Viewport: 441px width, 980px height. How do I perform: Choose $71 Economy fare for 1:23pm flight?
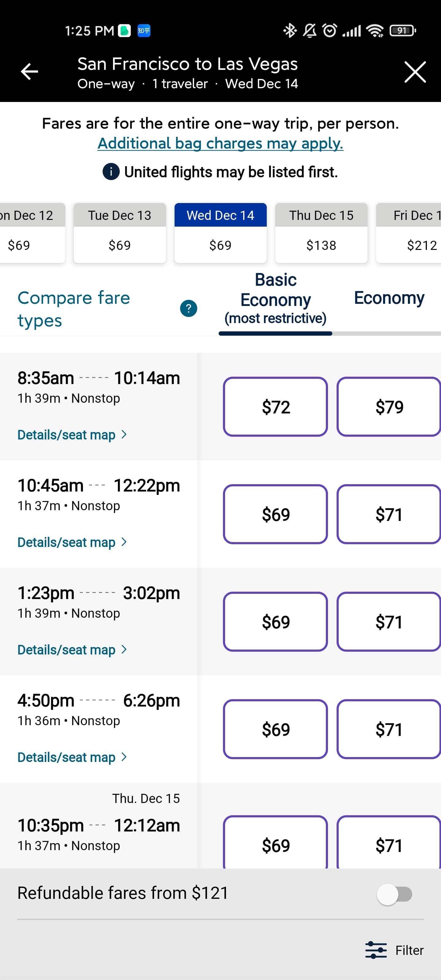coord(389,622)
